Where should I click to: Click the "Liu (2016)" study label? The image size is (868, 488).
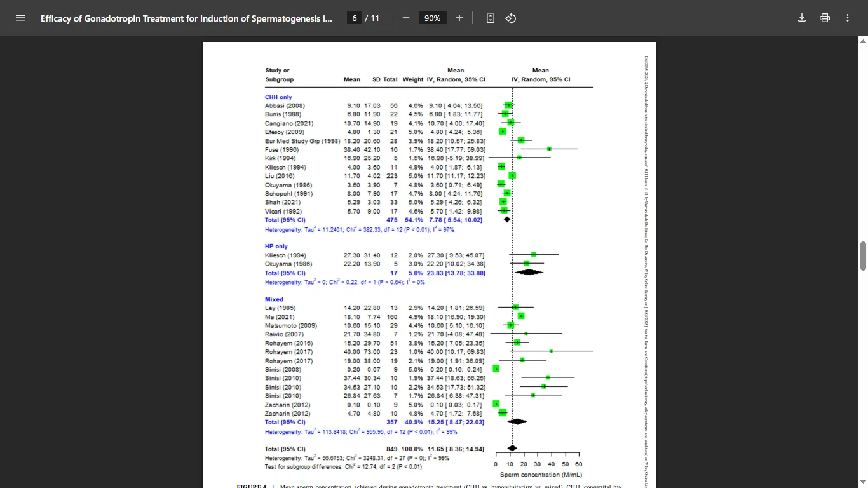click(280, 176)
